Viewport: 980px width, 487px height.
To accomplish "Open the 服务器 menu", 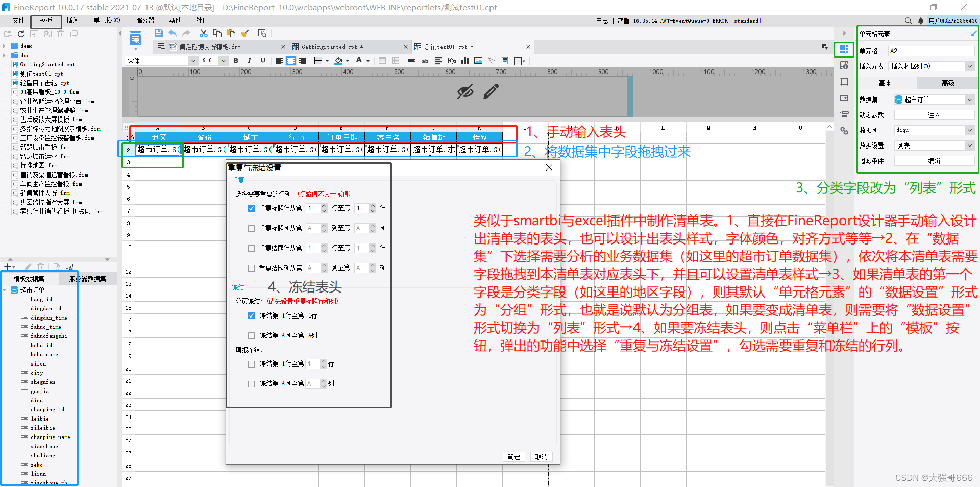I will tap(145, 20).
